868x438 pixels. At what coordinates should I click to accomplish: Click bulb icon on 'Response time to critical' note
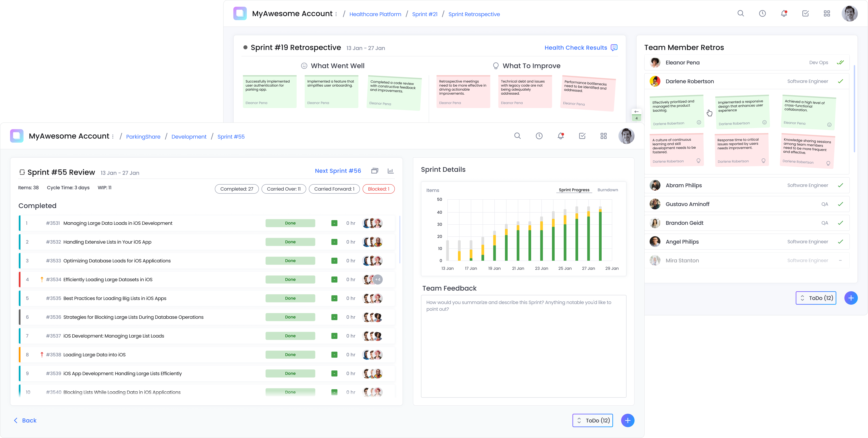[x=763, y=161]
